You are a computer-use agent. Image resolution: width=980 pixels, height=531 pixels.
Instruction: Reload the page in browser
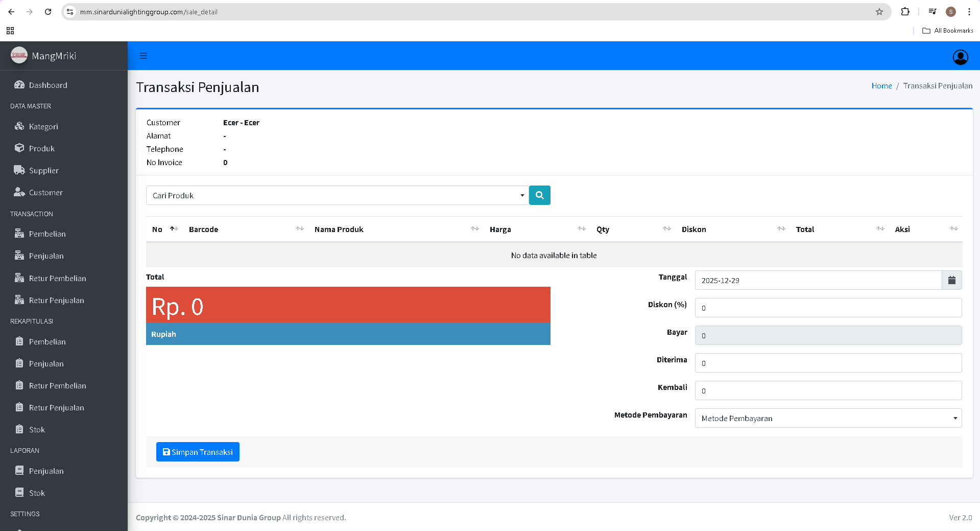48,12
